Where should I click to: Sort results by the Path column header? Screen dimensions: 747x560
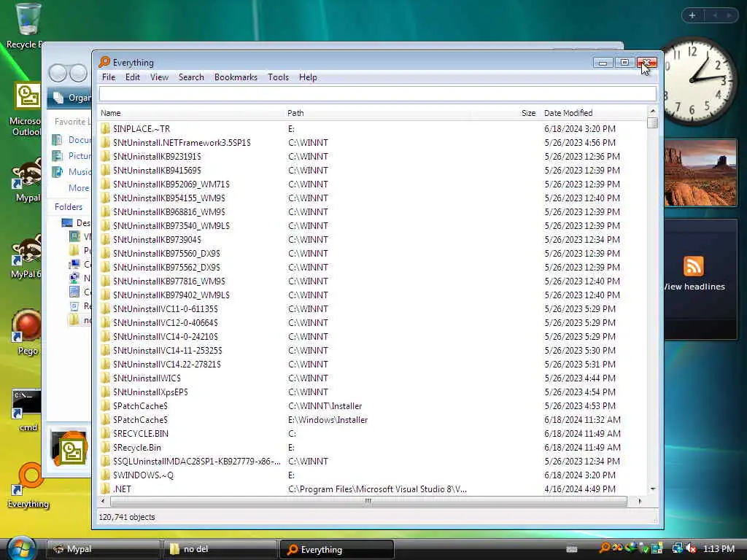[377, 113]
